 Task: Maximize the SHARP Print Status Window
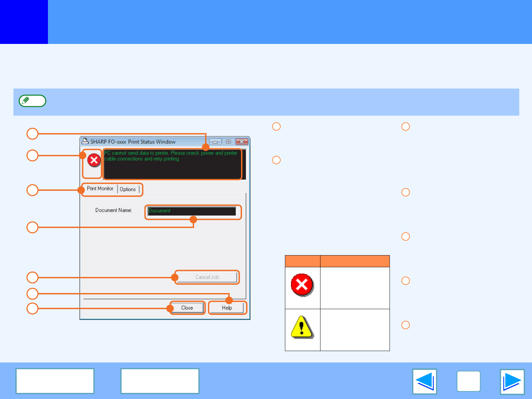(228, 142)
